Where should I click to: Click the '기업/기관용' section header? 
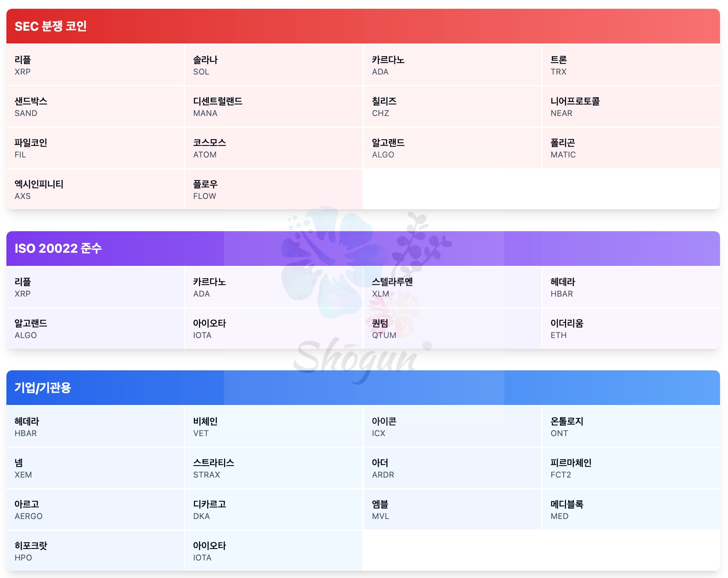tap(363, 387)
